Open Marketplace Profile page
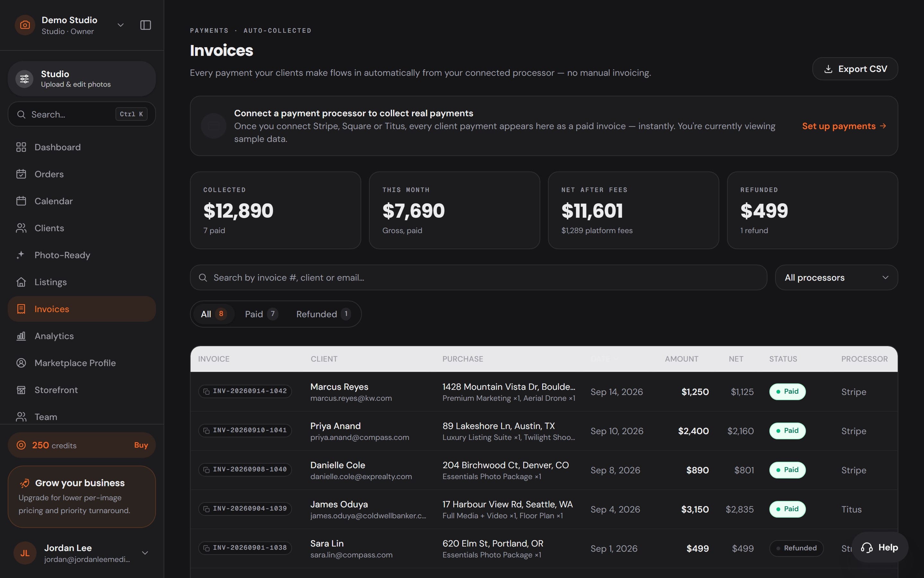The image size is (924, 578). click(x=82, y=363)
